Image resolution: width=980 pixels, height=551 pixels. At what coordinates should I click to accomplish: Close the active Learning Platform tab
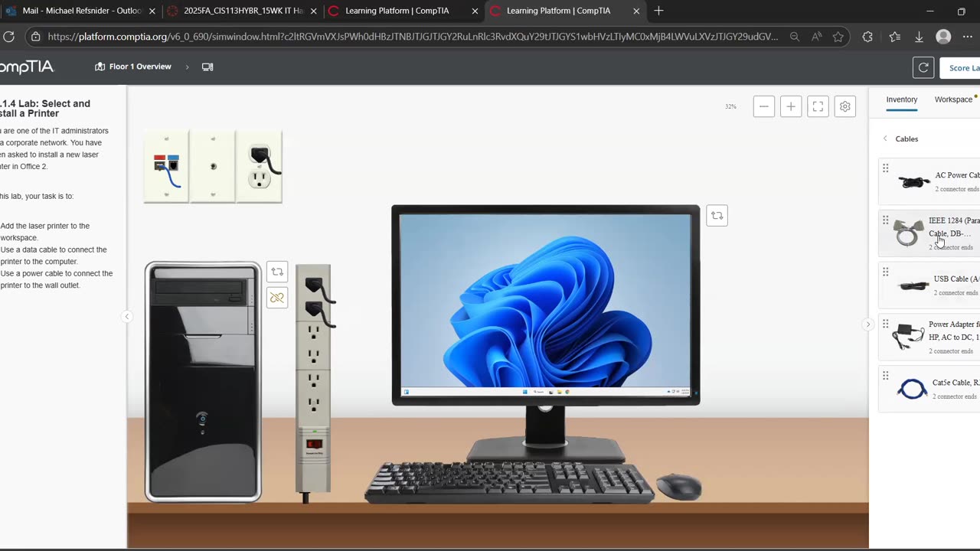[x=636, y=11]
